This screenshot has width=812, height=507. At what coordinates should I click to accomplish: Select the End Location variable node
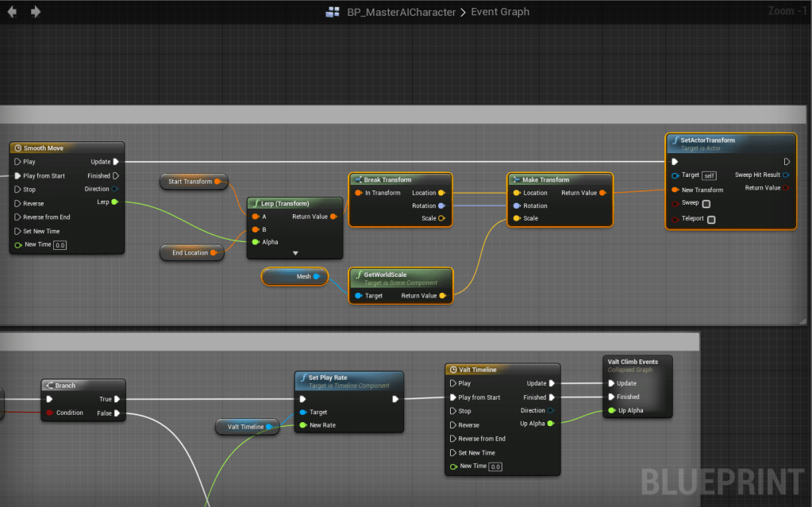click(x=190, y=253)
